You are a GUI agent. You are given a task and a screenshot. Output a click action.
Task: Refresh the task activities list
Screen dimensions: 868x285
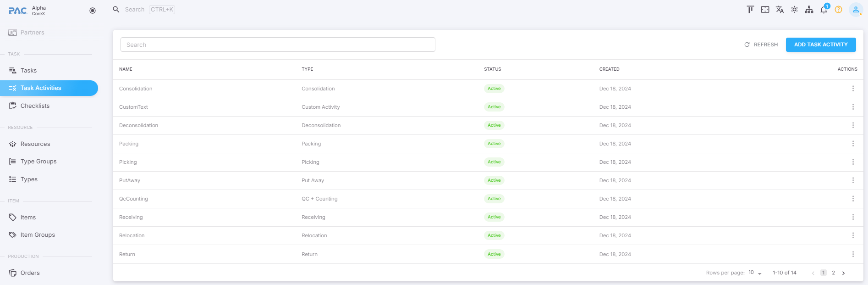click(x=761, y=45)
